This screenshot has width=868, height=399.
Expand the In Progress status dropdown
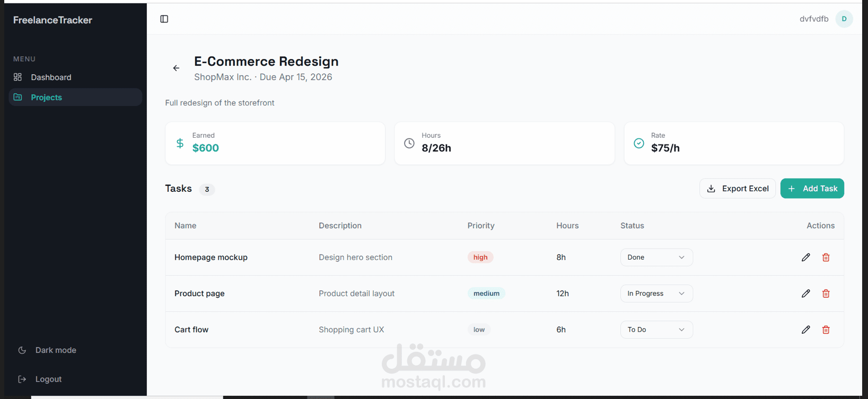point(656,294)
